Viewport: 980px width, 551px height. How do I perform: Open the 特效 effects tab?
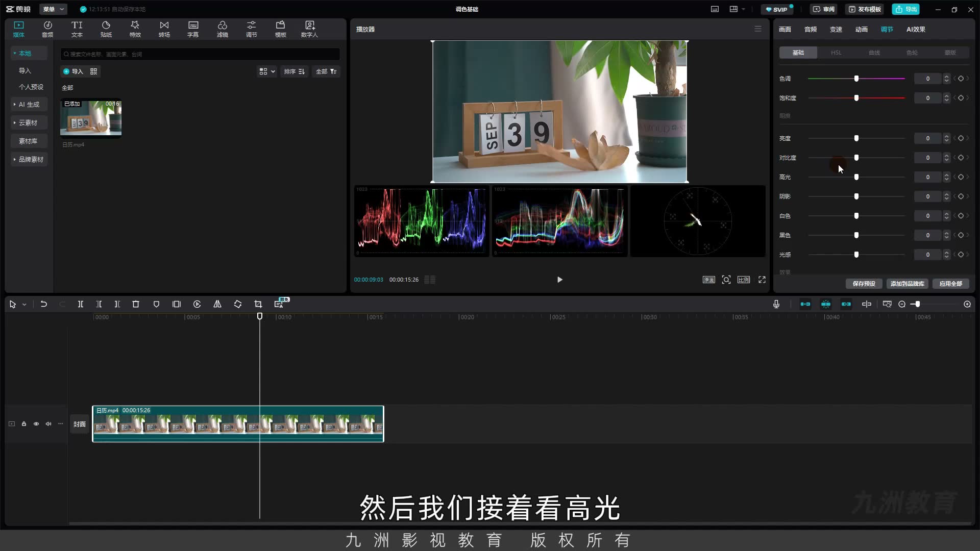(x=135, y=29)
